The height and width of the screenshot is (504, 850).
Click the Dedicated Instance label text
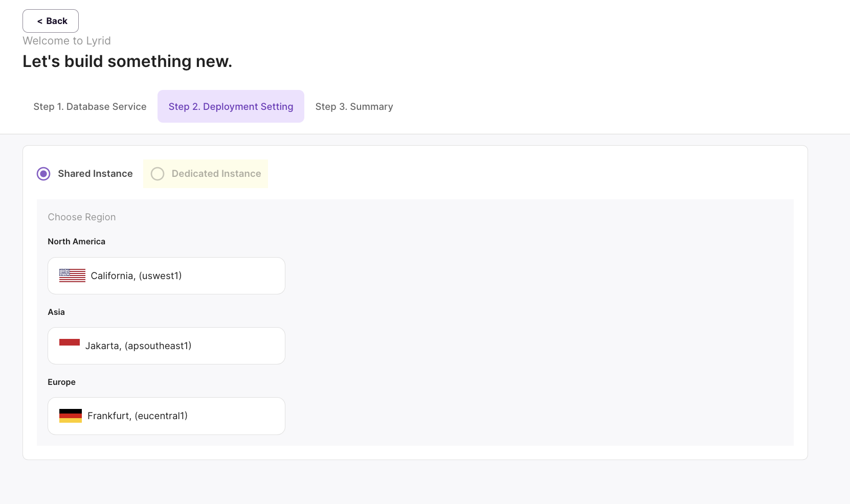coord(216,174)
